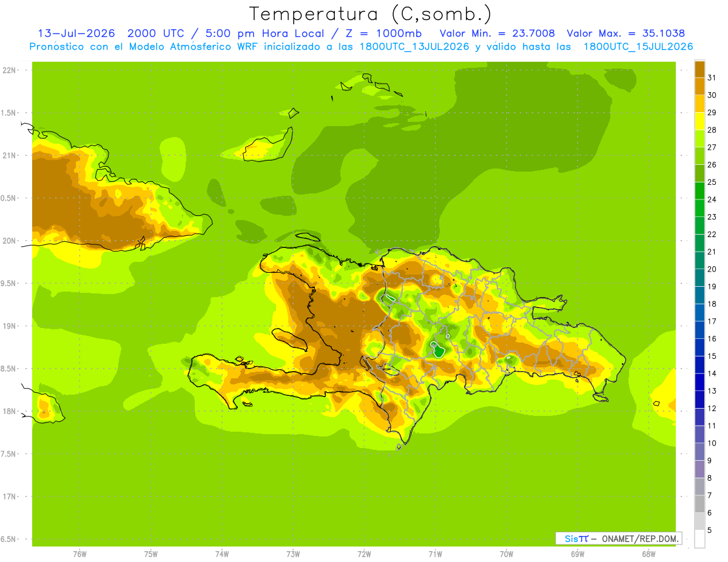The width and height of the screenshot is (728, 562).
Task: Click the '72W' longitude label
Action: coord(364,554)
